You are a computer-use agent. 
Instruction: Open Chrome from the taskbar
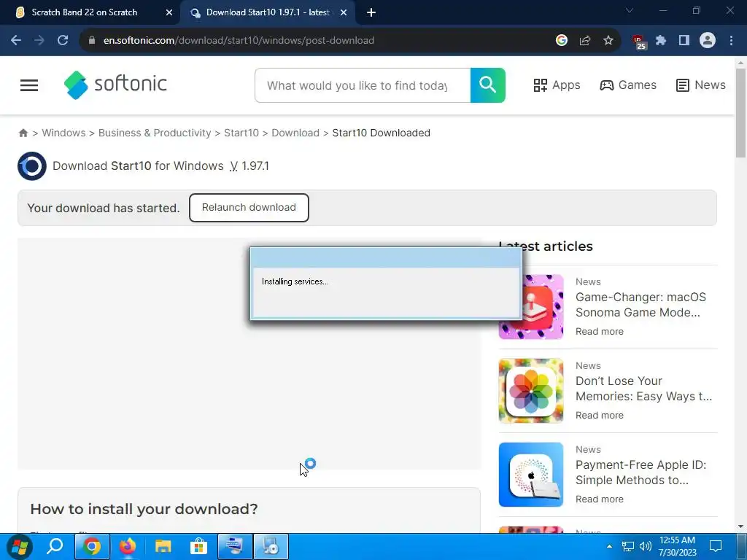92,547
